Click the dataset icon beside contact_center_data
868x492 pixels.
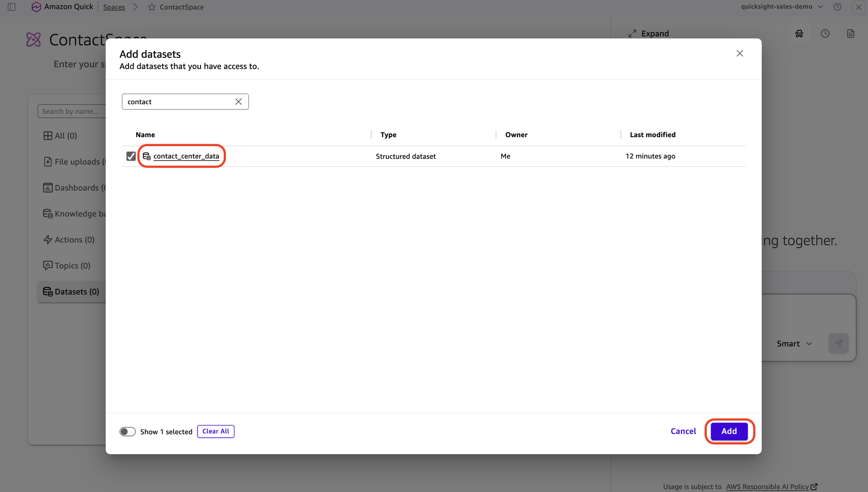[147, 156]
